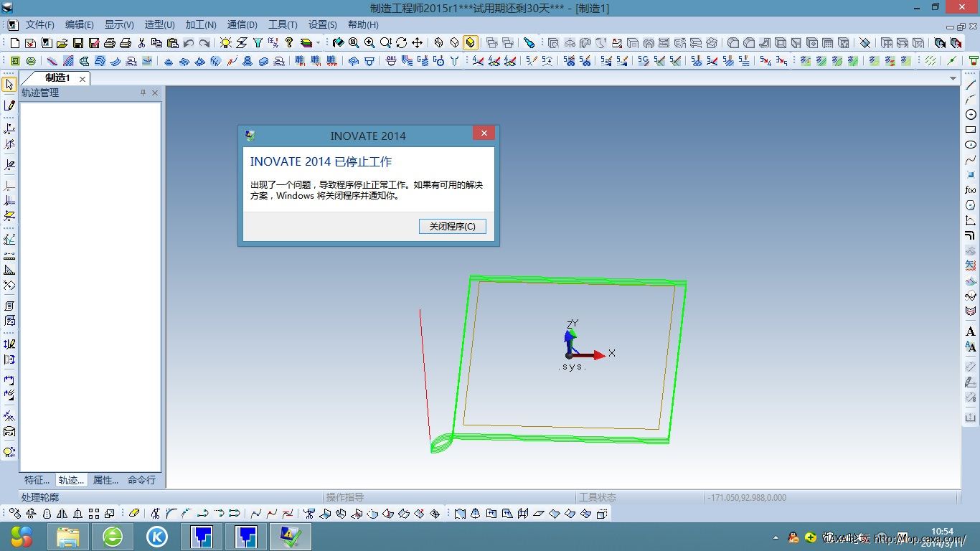Click the Redo arrow icon
Image resolution: width=980 pixels, height=551 pixels.
point(204,43)
